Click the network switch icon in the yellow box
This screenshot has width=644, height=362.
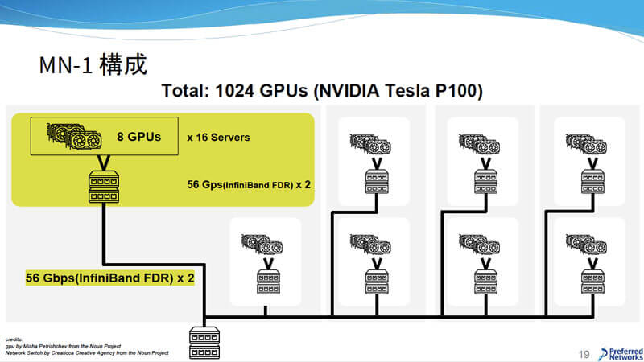tap(104, 187)
